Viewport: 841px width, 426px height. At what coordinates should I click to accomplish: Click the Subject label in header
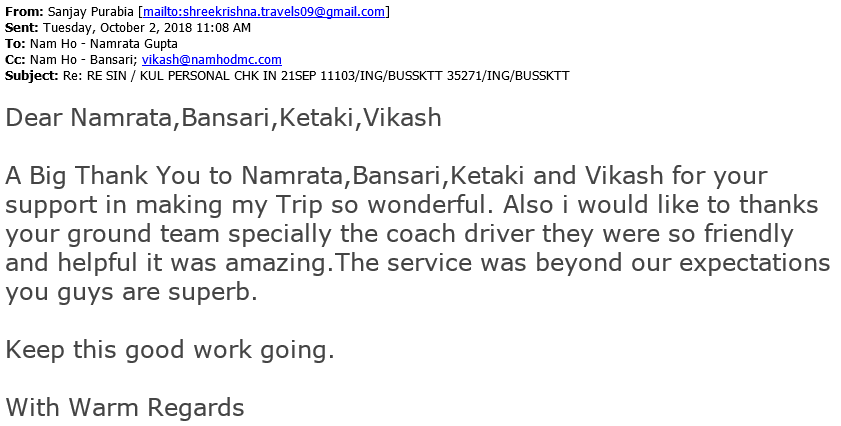pyautogui.click(x=32, y=76)
